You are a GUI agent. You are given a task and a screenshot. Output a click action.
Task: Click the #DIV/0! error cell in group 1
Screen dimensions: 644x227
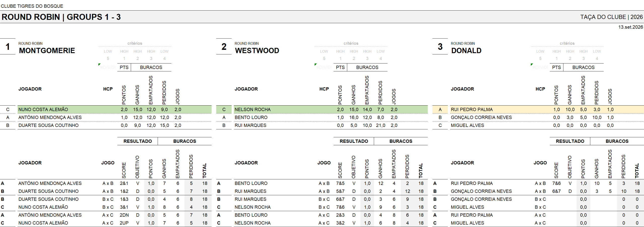click(108, 67)
